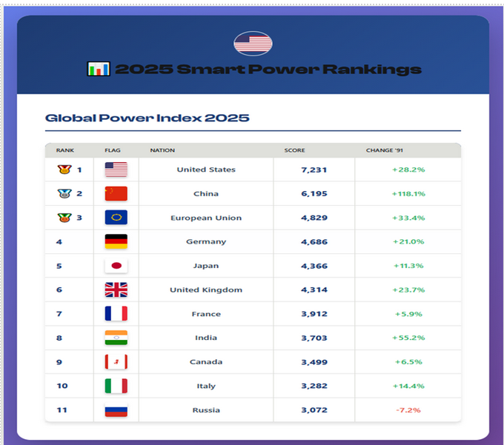
Task: Sort by the SCORE column header
Action: tap(294, 150)
